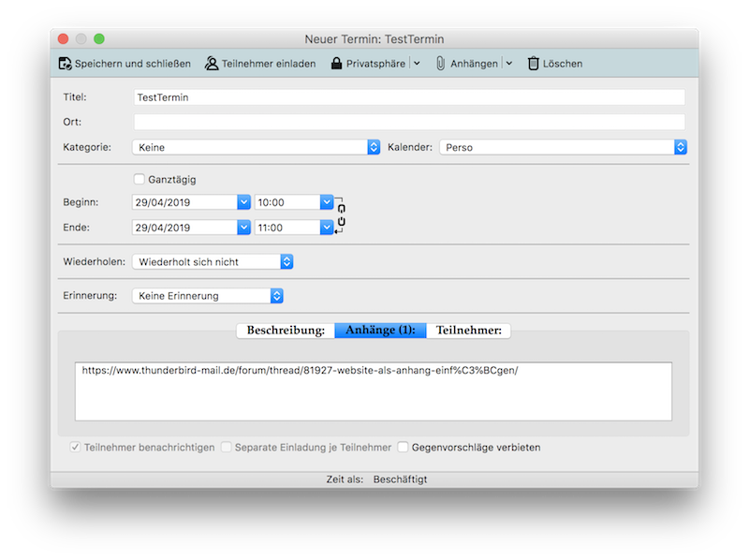The width and height of the screenshot is (749, 560).
Task: Open the Wiederholen repeat dropdown
Action: (x=213, y=262)
